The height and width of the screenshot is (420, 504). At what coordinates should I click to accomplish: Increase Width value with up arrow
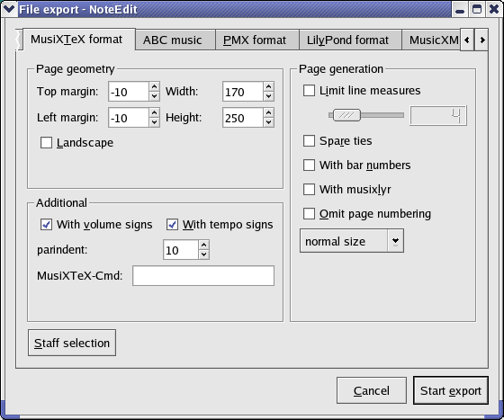pyautogui.click(x=268, y=86)
